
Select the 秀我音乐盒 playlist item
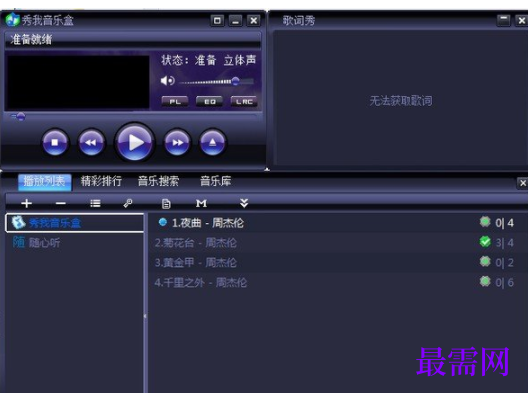pyautogui.click(x=74, y=223)
